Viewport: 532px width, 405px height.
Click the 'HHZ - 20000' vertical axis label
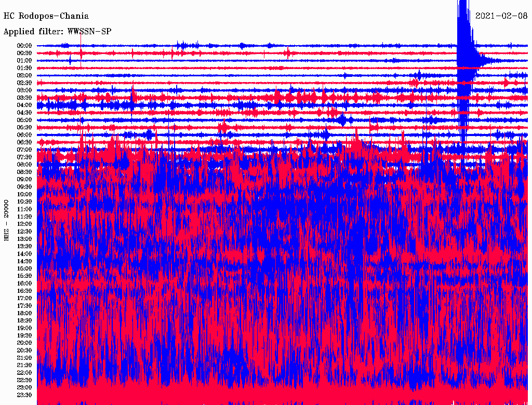(6, 220)
